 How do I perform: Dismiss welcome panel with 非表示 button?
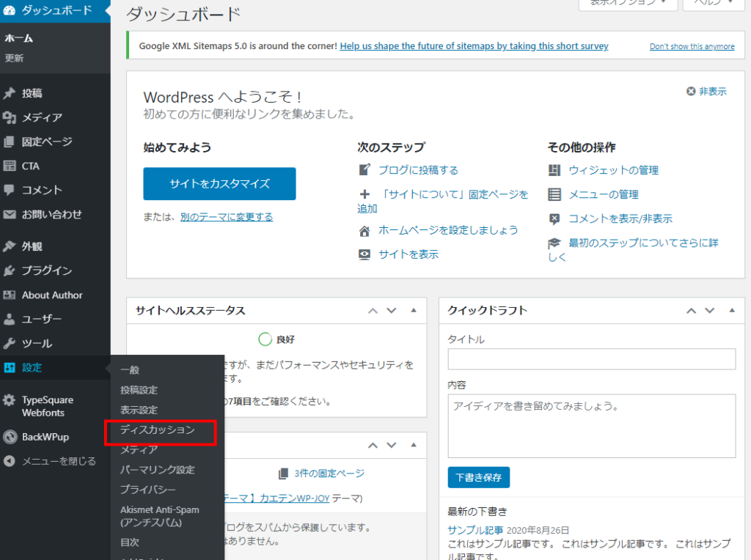click(x=706, y=92)
